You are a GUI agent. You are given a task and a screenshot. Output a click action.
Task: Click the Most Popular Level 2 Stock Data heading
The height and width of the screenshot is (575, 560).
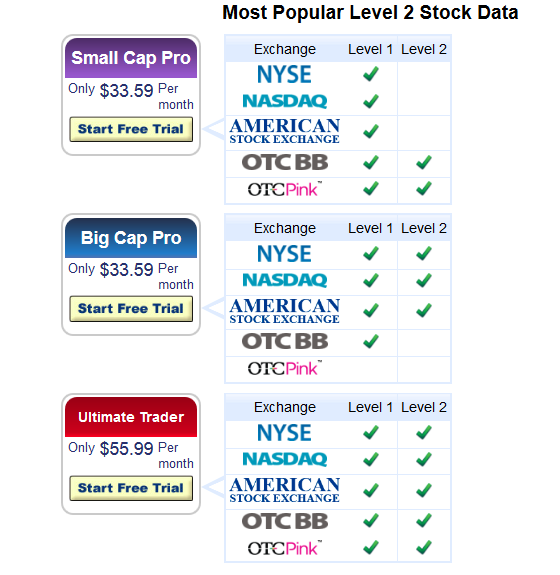(x=370, y=13)
